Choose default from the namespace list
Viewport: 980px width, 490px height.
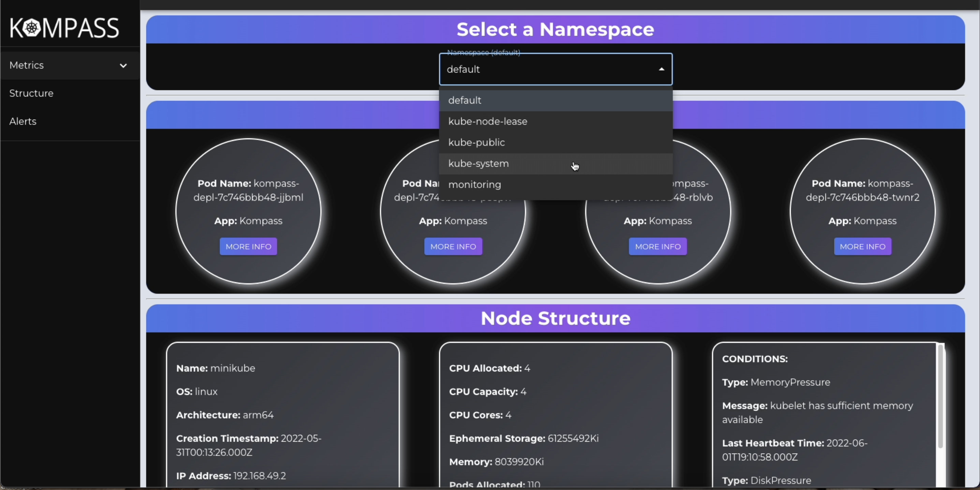[555, 101]
